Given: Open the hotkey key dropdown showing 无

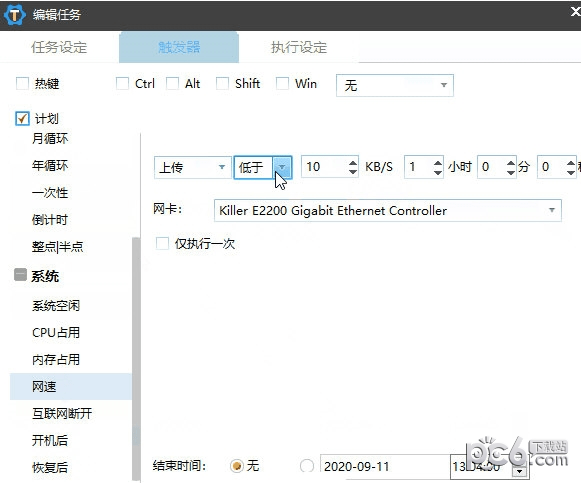Looking at the screenshot, I should click(395, 86).
